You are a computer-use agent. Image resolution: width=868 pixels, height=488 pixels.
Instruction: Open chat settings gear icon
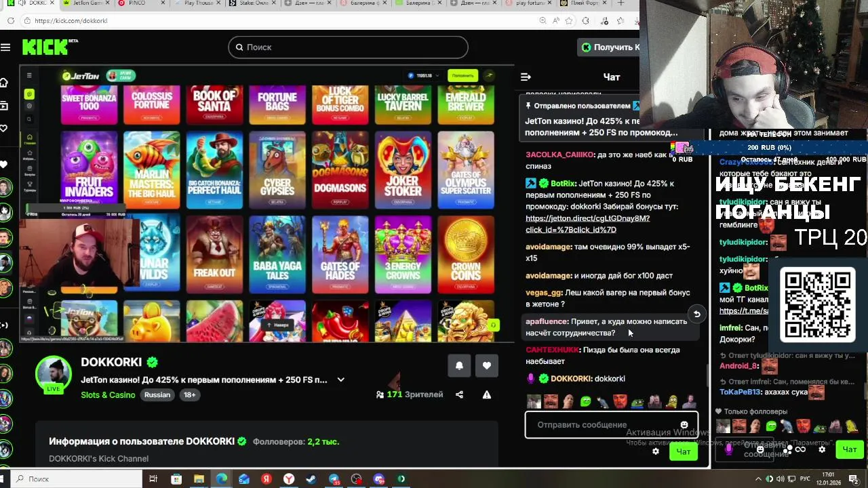(x=655, y=451)
